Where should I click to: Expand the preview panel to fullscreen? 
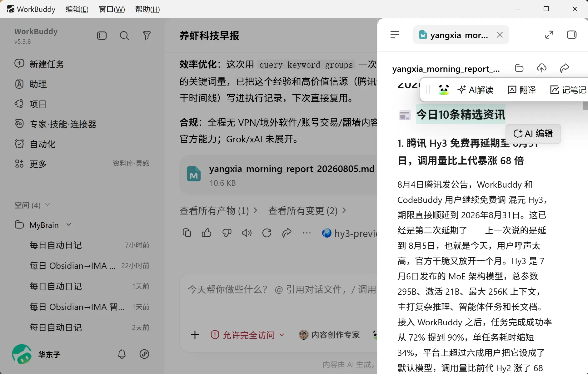(x=549, y=35)
